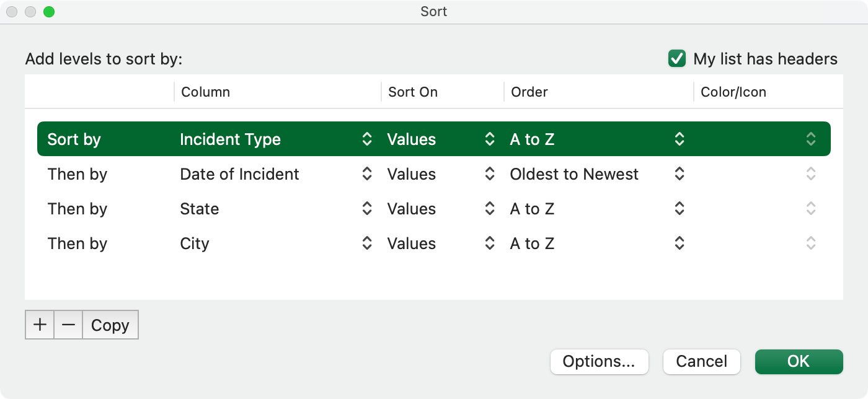Uncheck My list has headers checkbox

click(676, 59)
